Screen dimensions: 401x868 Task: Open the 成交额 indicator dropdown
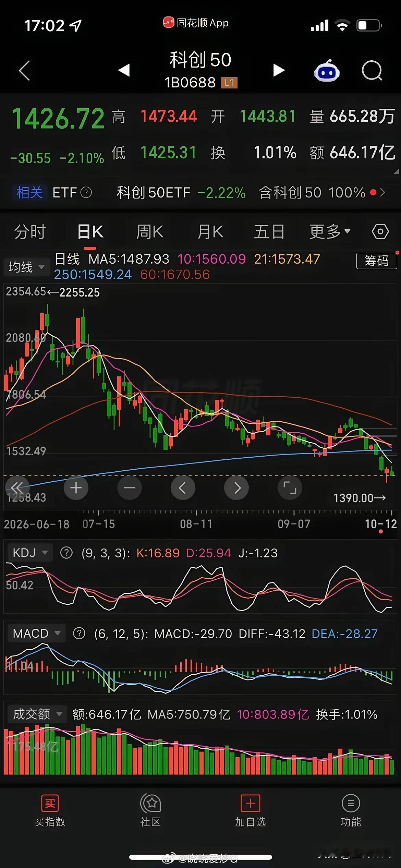37,714
